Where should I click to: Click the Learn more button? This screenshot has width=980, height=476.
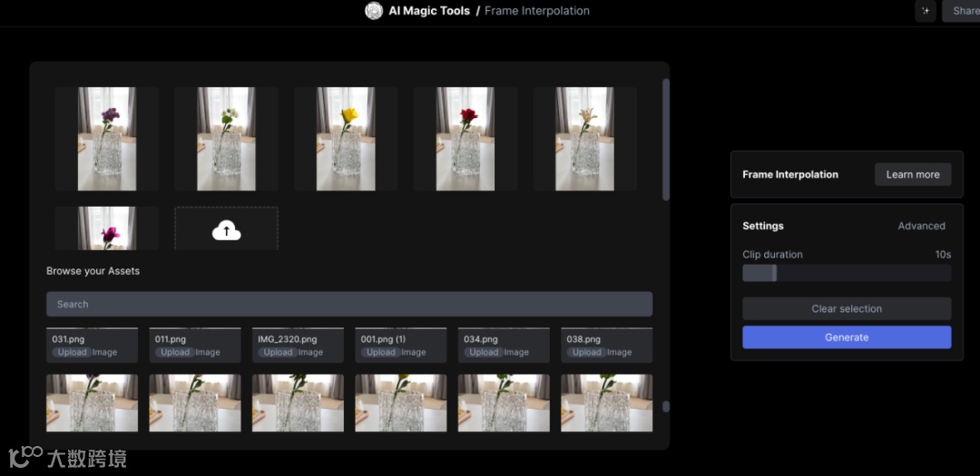point(913,174)
